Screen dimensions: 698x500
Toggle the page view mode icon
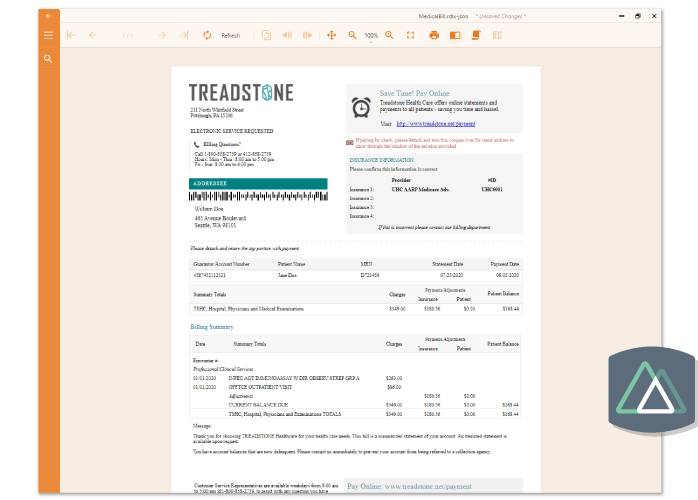tap(476, 35)
